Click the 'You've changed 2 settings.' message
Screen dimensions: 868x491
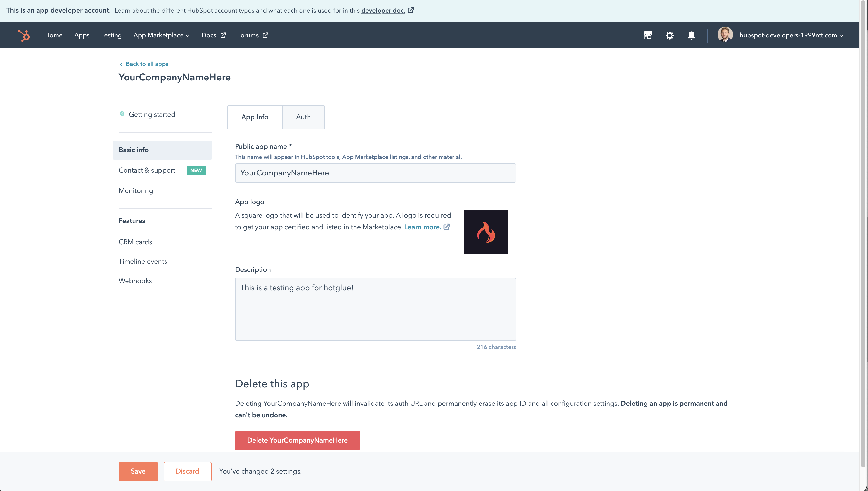[260, 471]
